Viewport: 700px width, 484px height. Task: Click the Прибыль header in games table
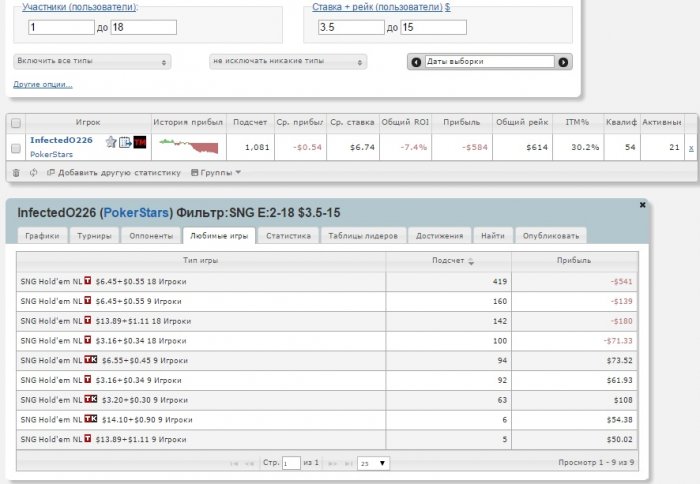click(574, 260)
